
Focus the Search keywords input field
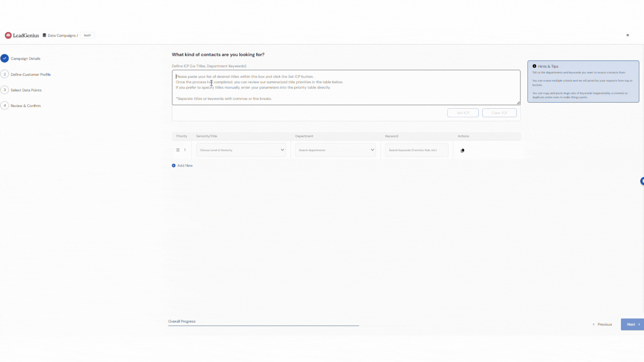(416, 150)
